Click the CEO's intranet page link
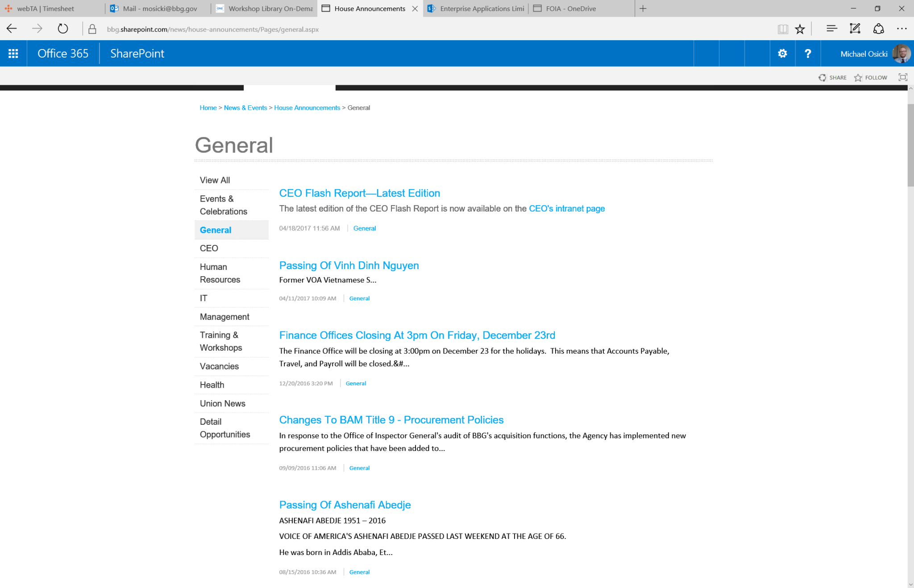The image size is (914, 588). click(566, 209)
